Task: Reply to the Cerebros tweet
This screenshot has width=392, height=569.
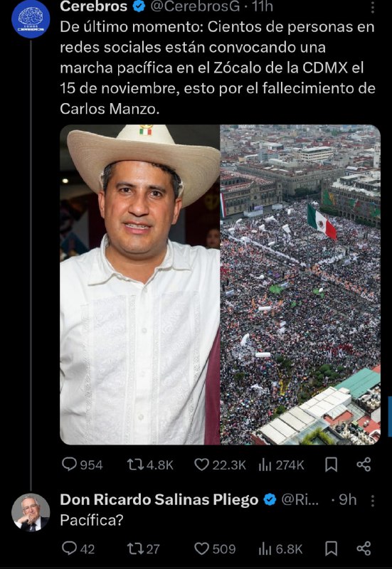Action: point(83,465)
